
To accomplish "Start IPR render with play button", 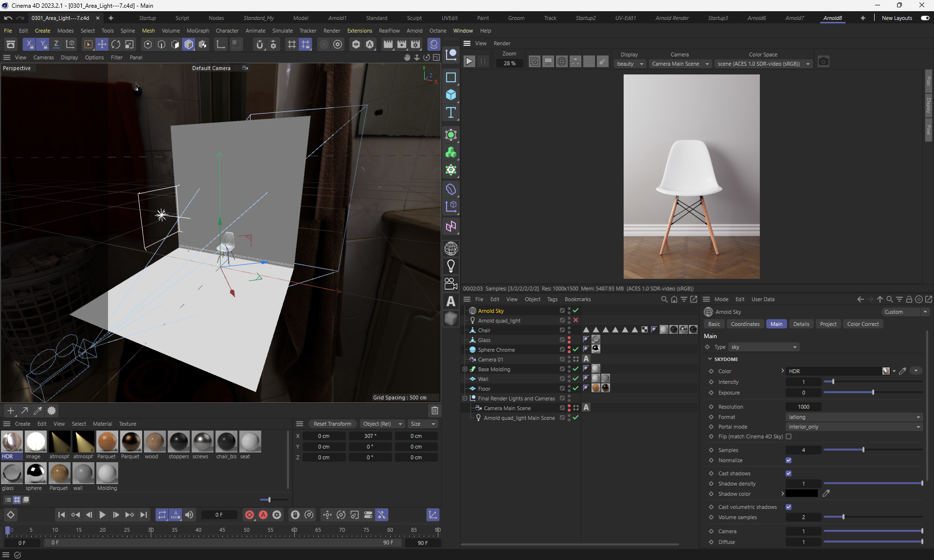I will point(469,62).
